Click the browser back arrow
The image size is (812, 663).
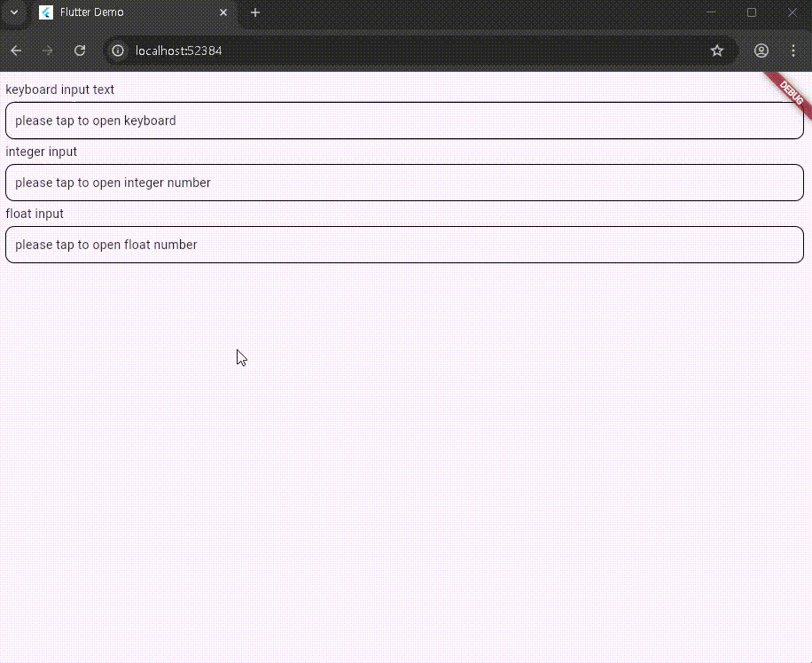[16, 51]
